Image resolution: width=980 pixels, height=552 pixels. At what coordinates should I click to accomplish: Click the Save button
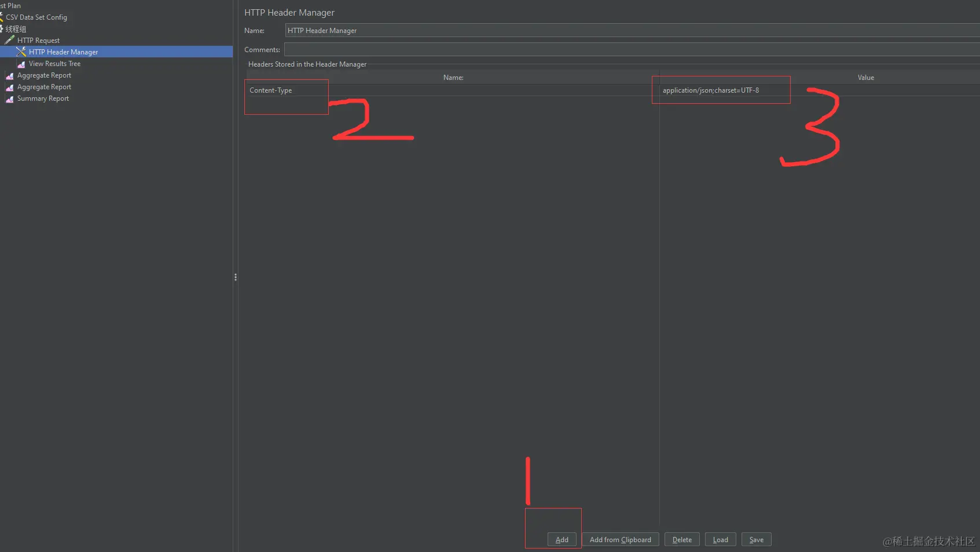click(757, 540)
